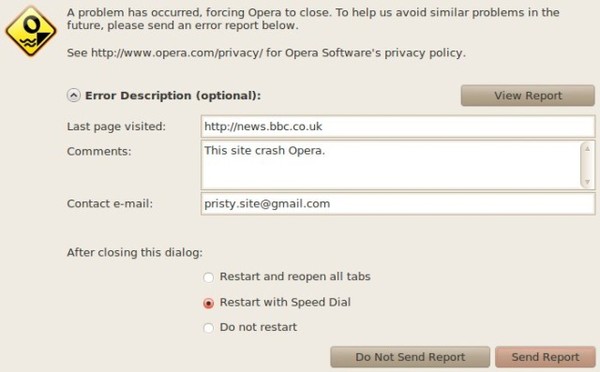The image size is (600, 372).
Task: Click the Contact e-mail field
Action: pos(398,204)
